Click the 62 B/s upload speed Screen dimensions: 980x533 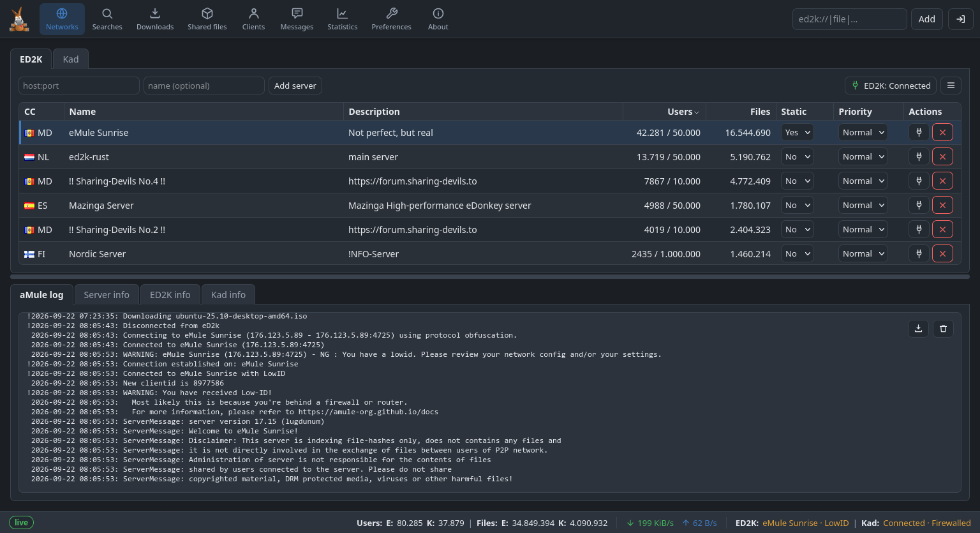point(699,523)
